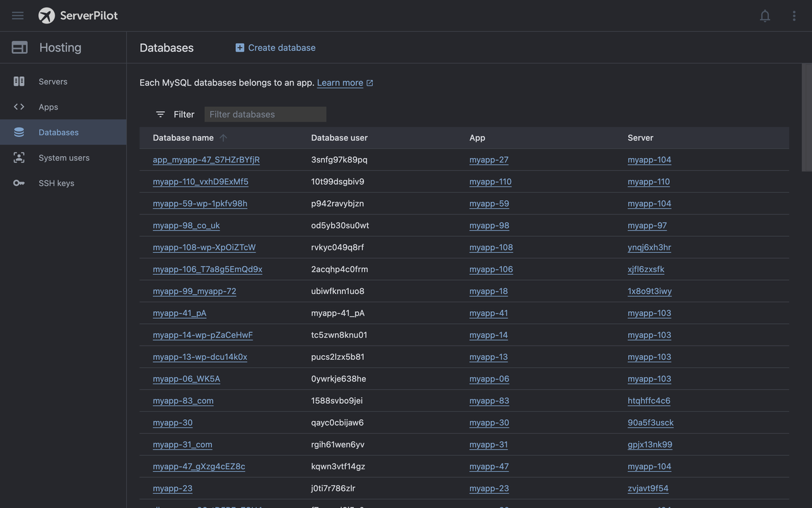Open database myapp-41_pA link
812x508 pixels.
click(180, 313)
